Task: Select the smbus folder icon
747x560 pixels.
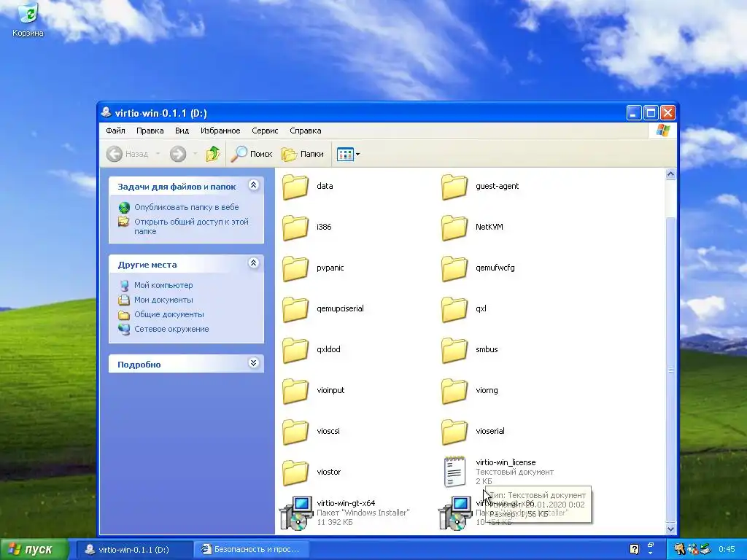Action: coord(454,351)
